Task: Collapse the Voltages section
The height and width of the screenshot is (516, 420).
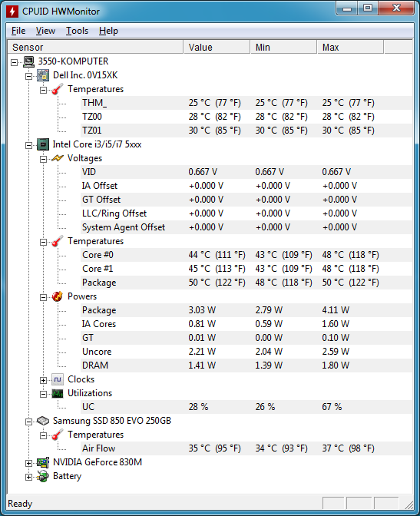Action: pyautogui.click(x=43, y=159)
